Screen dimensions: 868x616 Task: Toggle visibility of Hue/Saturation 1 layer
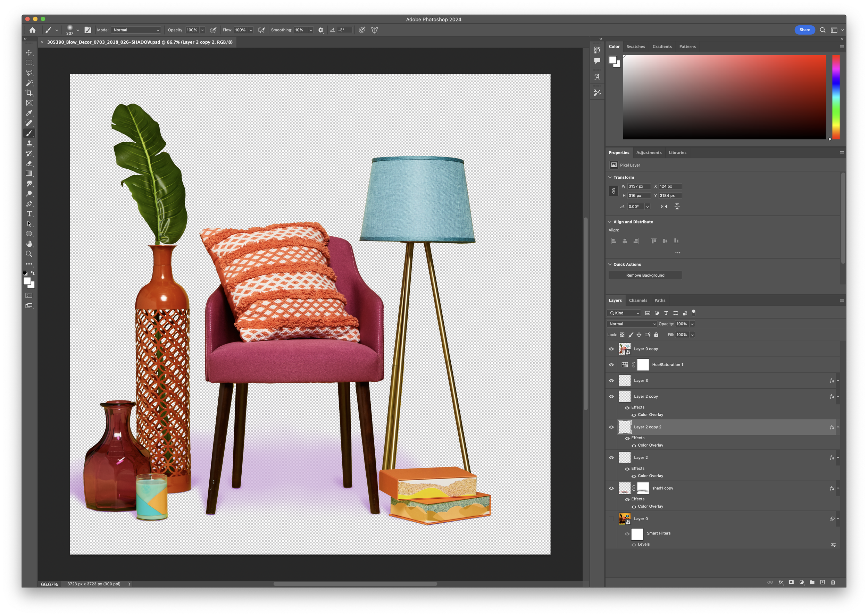(x=611, y=365)
